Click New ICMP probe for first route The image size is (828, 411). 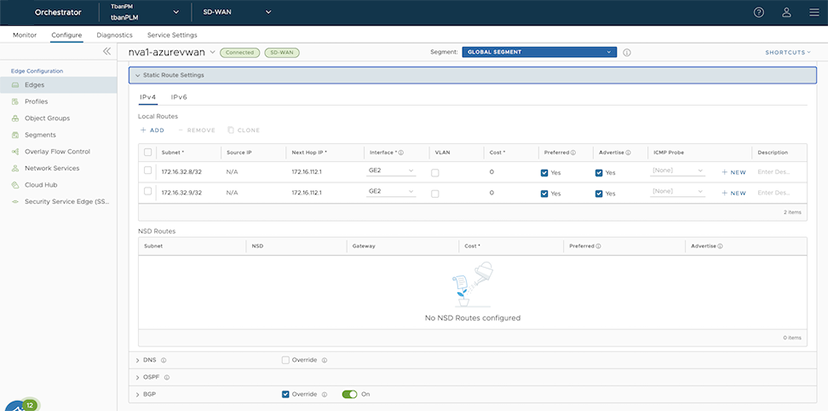tap(734, 171)
